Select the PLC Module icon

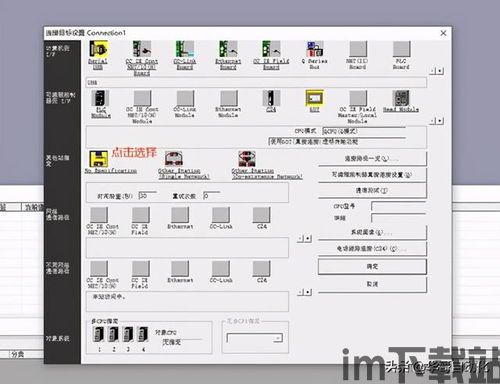100,98
